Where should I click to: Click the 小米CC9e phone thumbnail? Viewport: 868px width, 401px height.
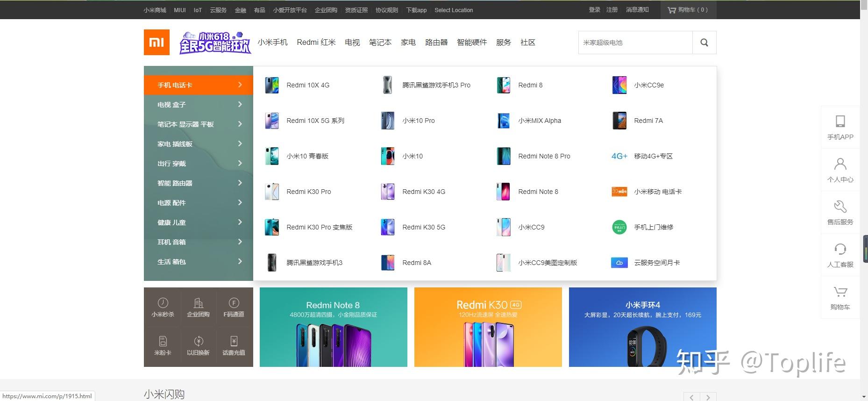coord(619,85)
